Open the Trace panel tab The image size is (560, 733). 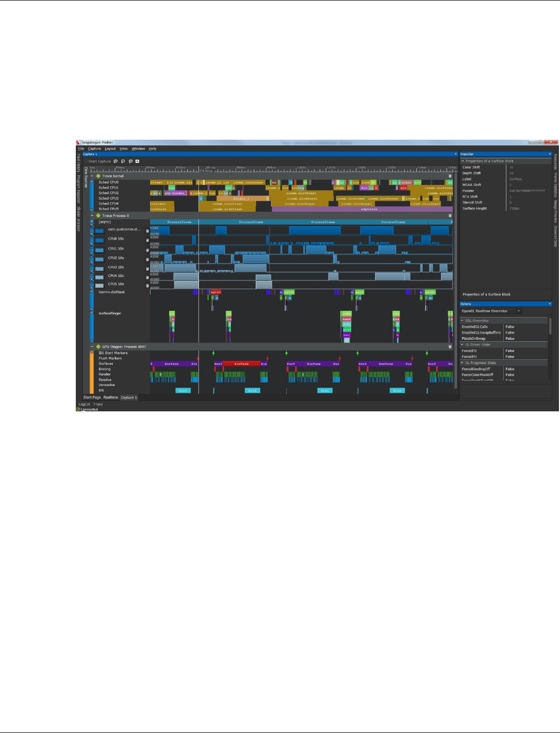pyautogui.click(x=98, y=404)
